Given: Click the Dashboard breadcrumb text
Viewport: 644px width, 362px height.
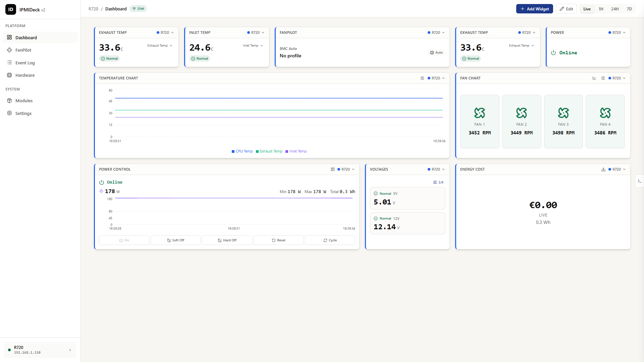Looking at the screenshot, I should [x=116, y=9].
